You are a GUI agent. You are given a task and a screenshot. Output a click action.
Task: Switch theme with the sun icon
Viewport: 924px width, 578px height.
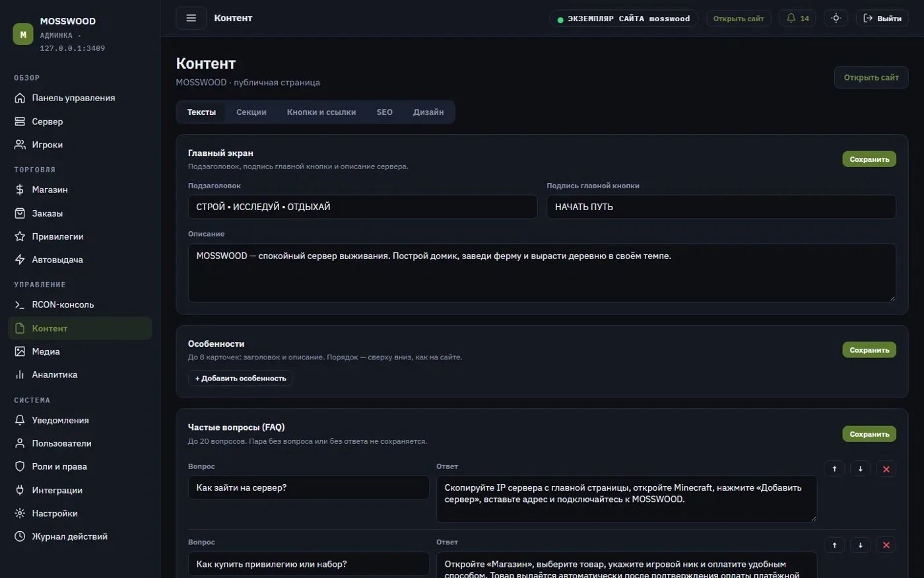(x=836, y=18)
